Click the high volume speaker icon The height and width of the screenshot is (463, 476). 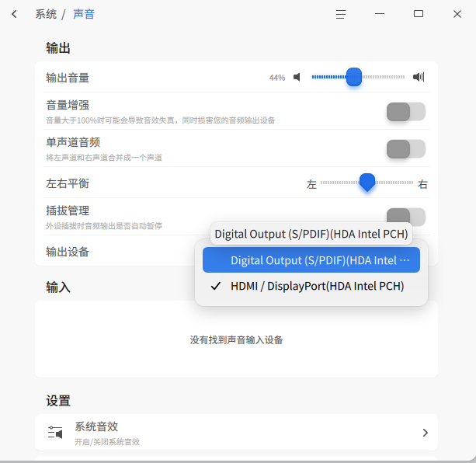419,77
